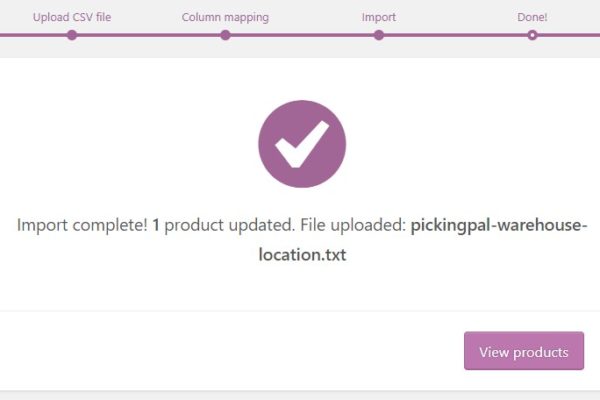Click progress line left of Upload CSV dot

pos(30,35)
